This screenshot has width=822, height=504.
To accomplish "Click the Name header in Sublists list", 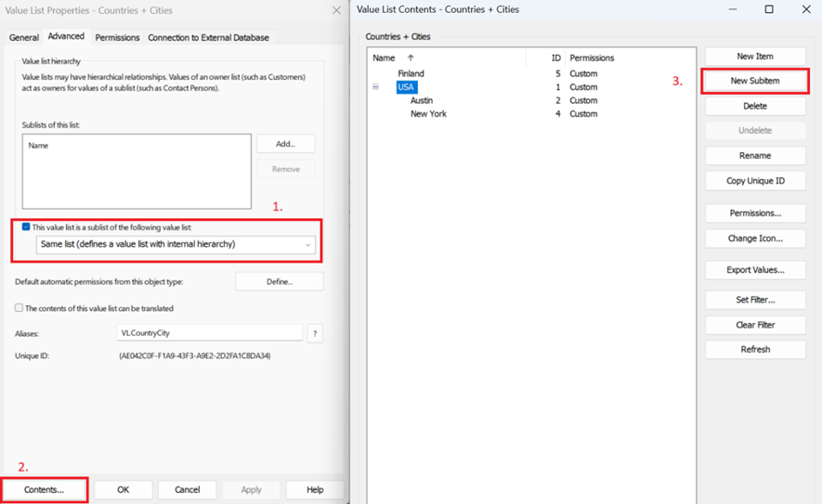I will (38, 146).
